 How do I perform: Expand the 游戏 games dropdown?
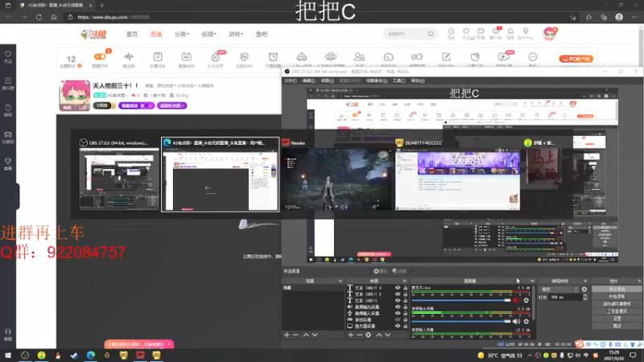point(236,34)
